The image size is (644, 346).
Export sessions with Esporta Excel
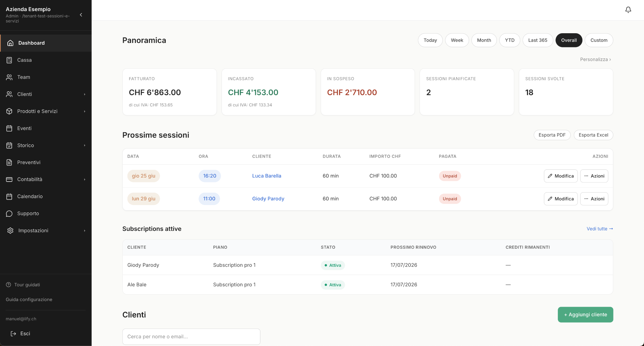(593, 135)
